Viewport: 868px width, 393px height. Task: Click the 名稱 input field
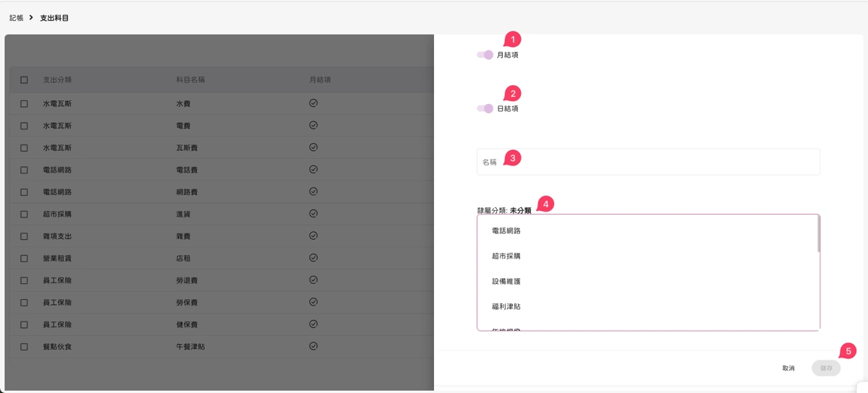648,162
